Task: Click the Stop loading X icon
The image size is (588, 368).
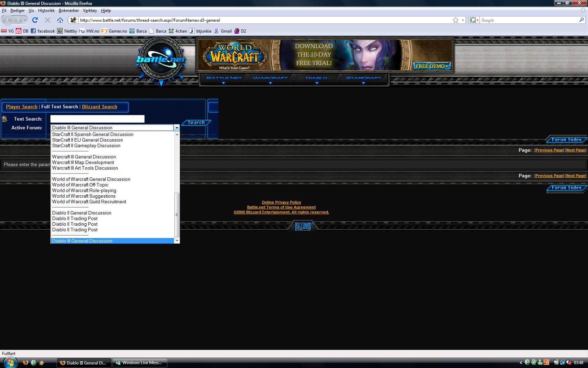Action: (x=48, y=20)
